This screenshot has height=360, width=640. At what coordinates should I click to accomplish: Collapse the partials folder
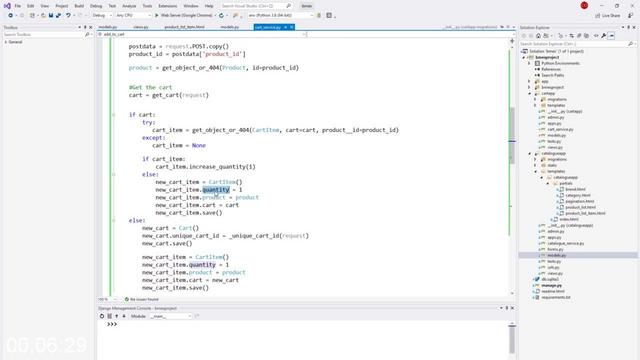pyautogui.click(x=548, y=184)
